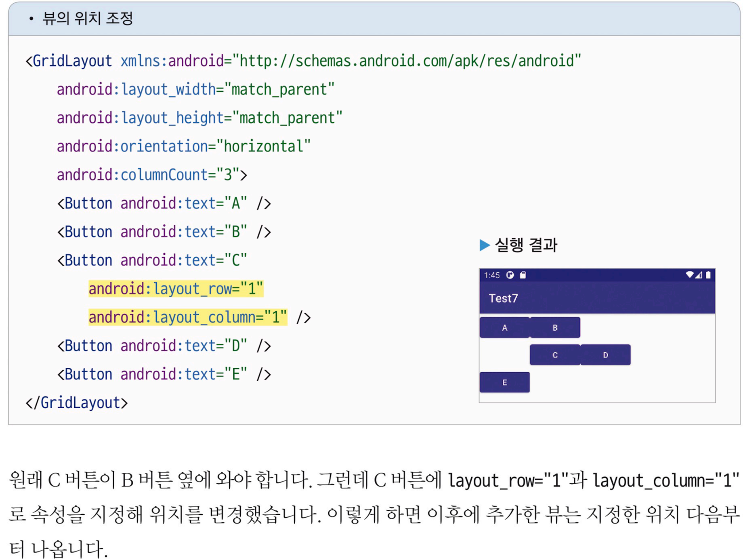Click the android:columnCount="3" code line

152,175
